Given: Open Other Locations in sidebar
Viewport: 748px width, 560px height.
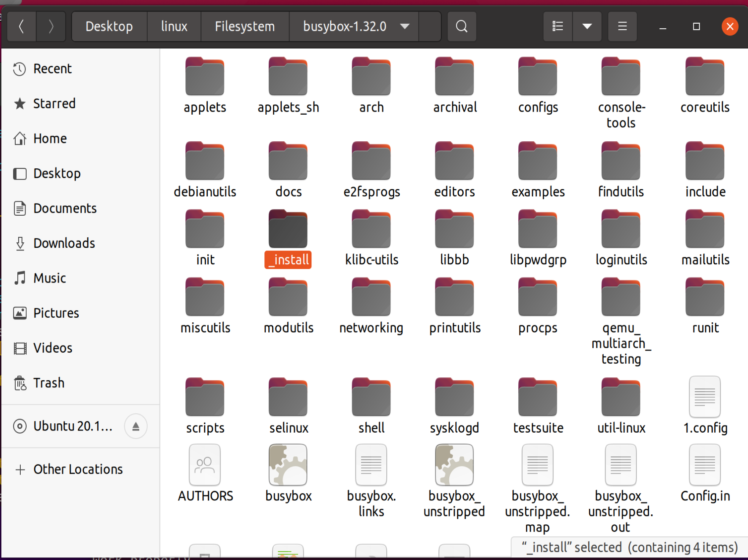Looking at the screenshot, I should point(80,469).
